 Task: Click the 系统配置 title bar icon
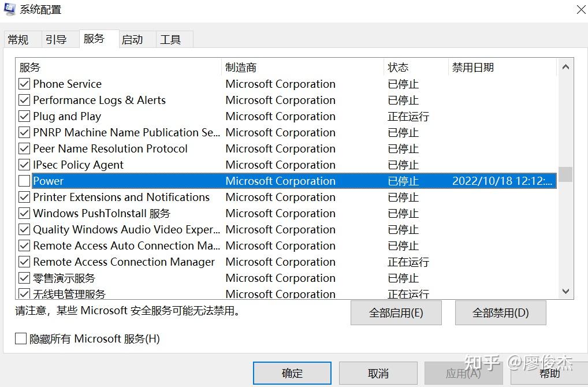point(9,9)
